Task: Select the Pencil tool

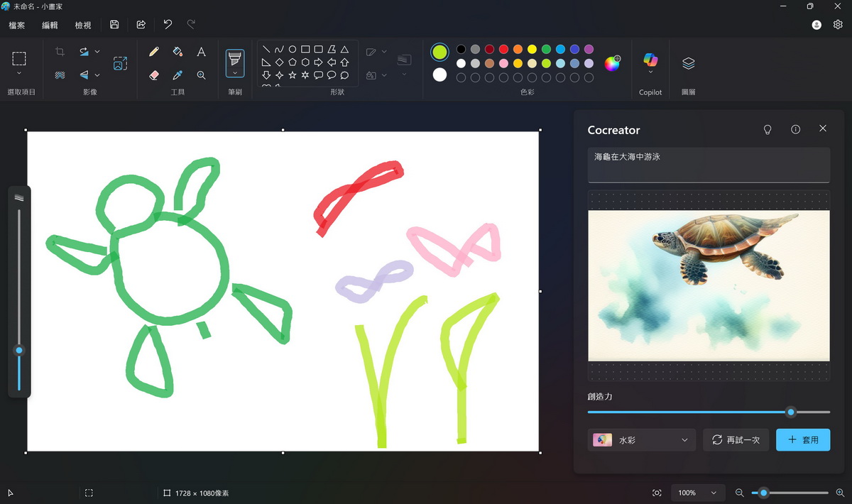Action: pyautogui.click(x=154, y=52)
